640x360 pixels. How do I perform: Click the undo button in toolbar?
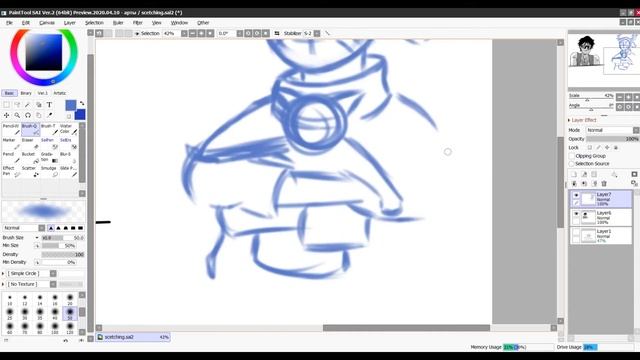(99, 33)
